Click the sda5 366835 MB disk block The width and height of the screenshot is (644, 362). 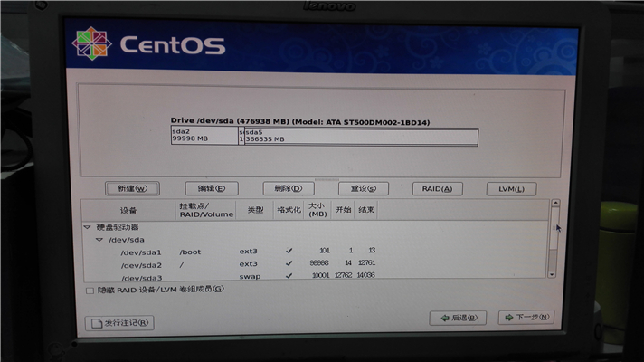(361, 136)
